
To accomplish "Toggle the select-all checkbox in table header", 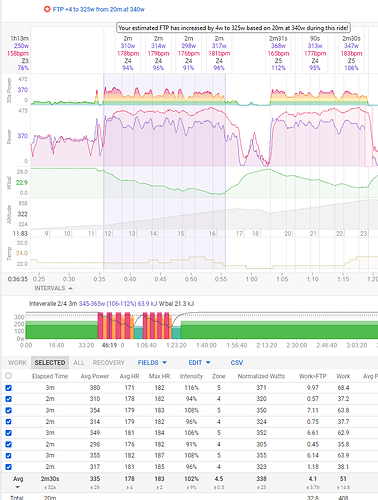I will pyautogui.click(x=9, y=376).
